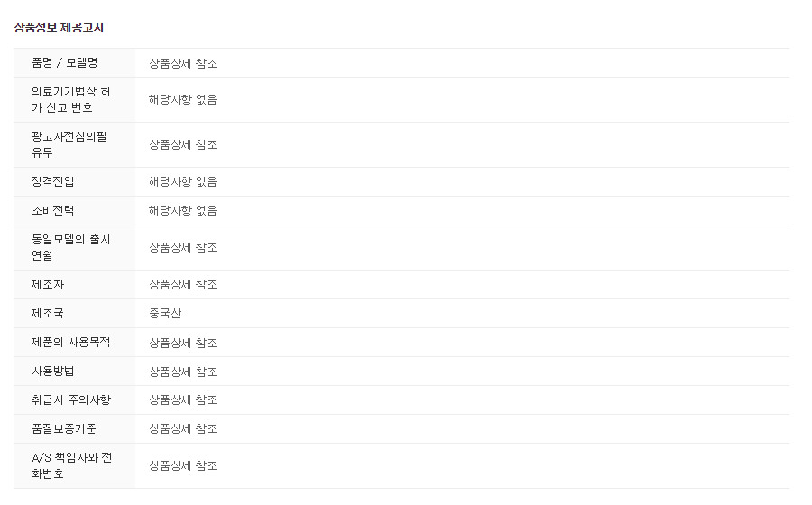Click the 사용방법 label cell
Image resolution: width=812 pixels, height=505 pixels.
coord(53,372)
